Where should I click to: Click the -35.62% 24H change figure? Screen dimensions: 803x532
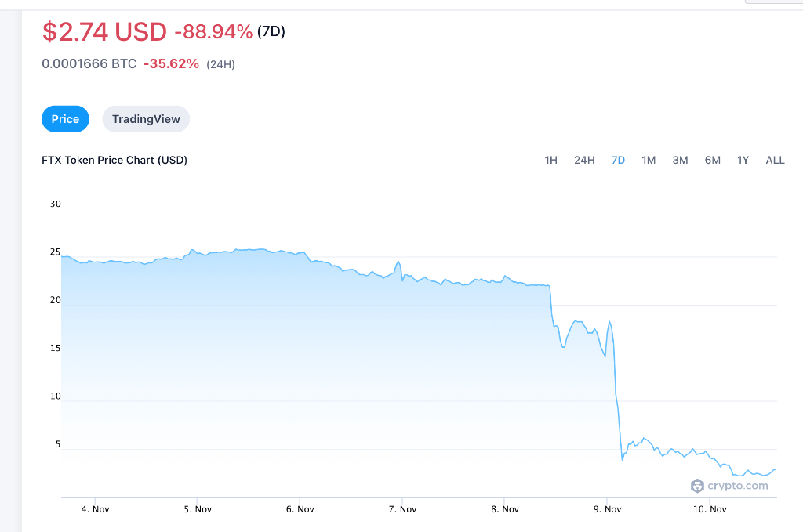click(171, 63)
